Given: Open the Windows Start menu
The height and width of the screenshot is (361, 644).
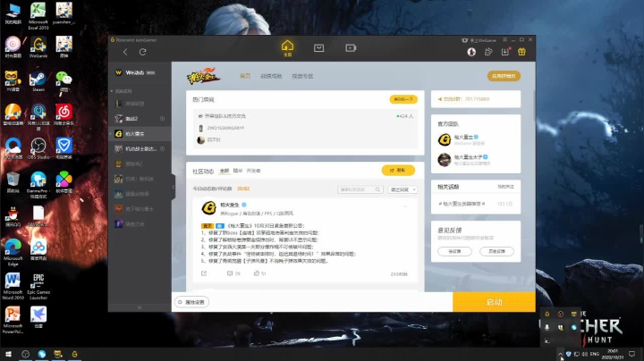Looking at the screenshot, I should click(8, 354).
